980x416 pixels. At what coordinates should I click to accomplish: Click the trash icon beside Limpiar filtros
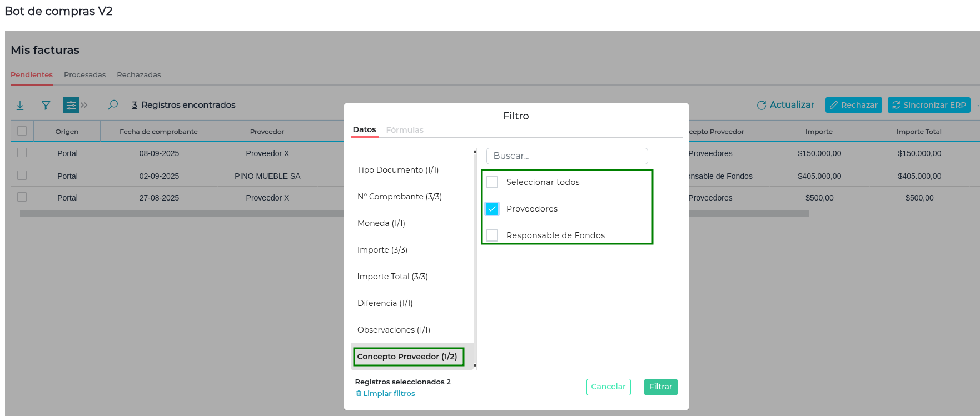[x=359, y=393]
